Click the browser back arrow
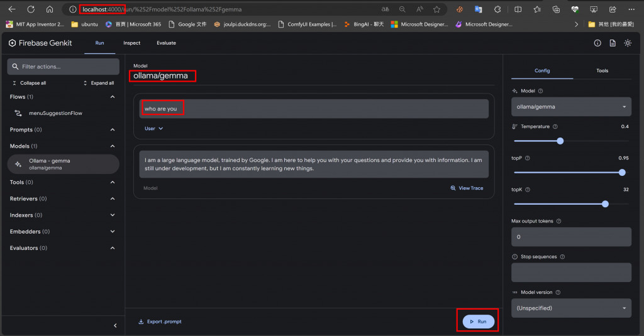This screenshot has height=336, width=644. coord(11,9)
